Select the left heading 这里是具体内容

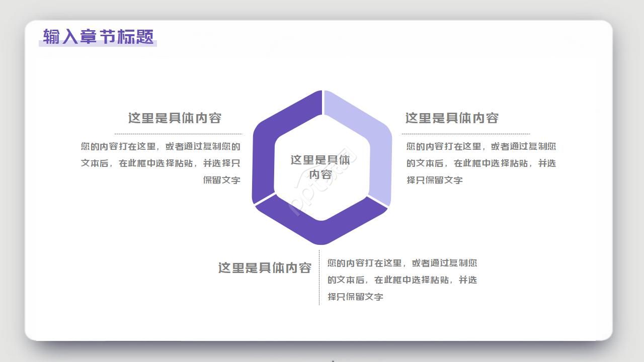click(x=177, y=118)
